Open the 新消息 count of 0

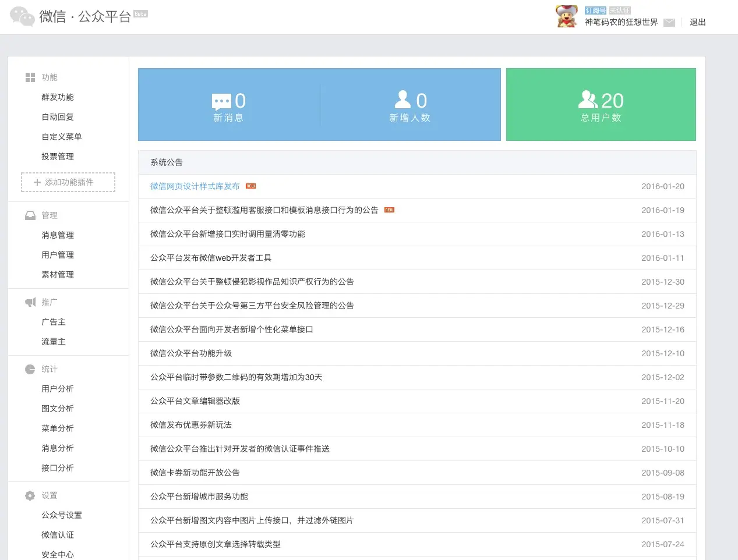point(240,101)
